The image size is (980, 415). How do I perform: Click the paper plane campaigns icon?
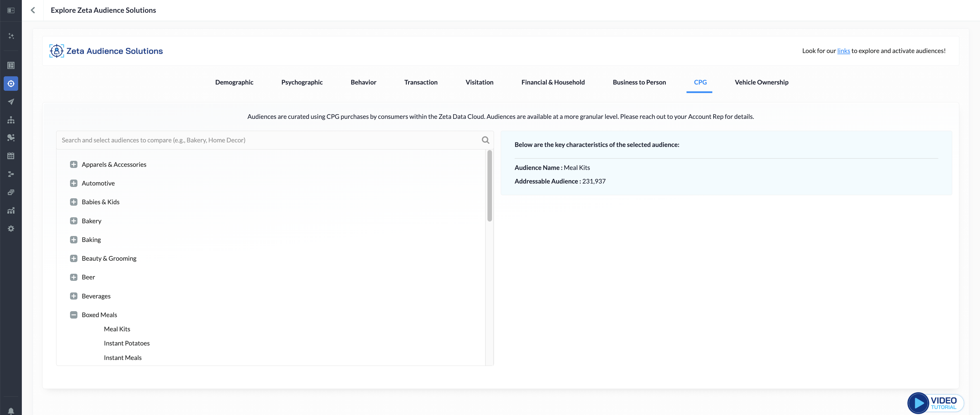pyautogui.click(x=11, y=102)
